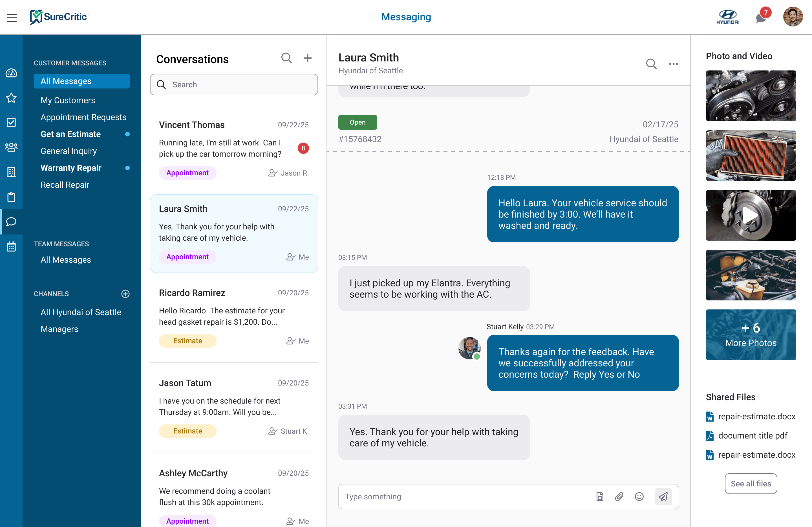Screen dimensions: 812x527
Task: Open document-title.pdf from Shared Files
Action: (752, 436)
